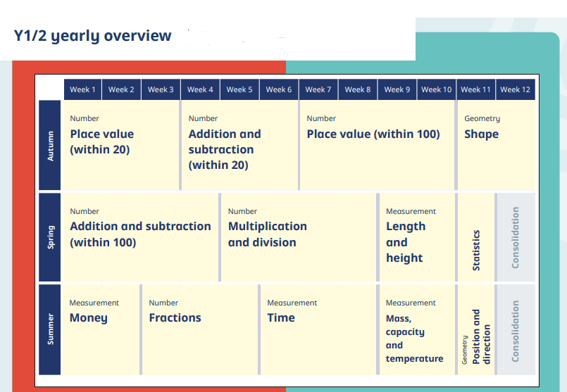Image resolution: width=567 pixels, height=392 pixels.
Task: Click the Spring term row label
Action: [x=50, y=237]
